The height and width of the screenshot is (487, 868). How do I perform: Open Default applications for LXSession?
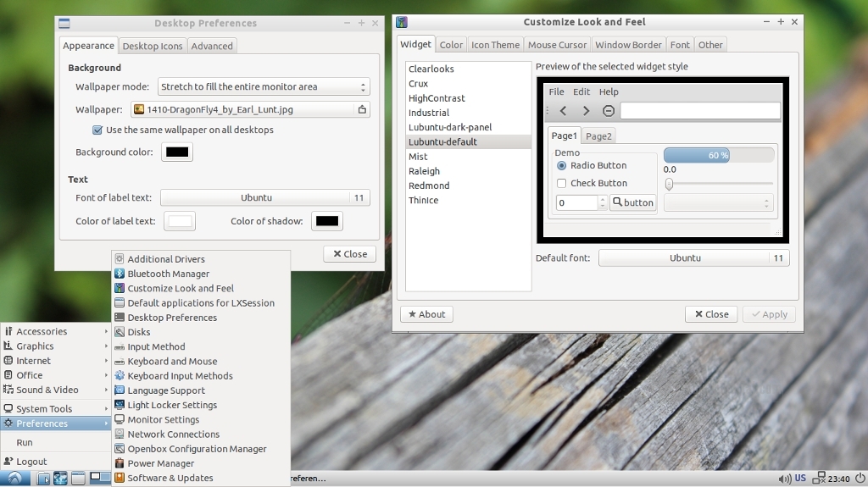click(x=201, y=302)
